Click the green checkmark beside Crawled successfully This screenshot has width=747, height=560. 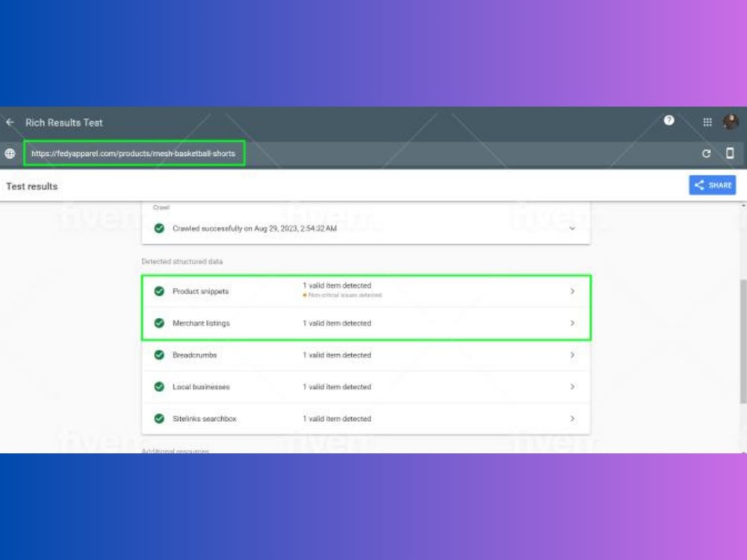[160, 228]
